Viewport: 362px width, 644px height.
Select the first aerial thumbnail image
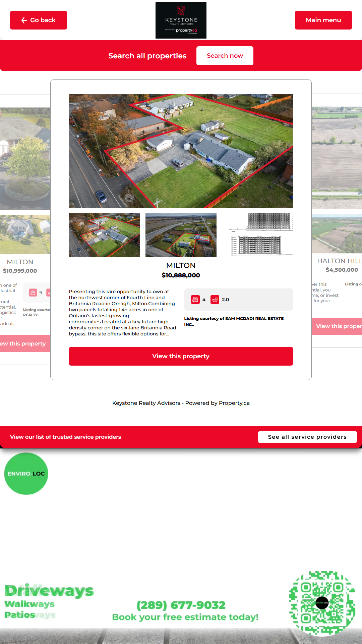pyautogui.click(x=105, y=235)
